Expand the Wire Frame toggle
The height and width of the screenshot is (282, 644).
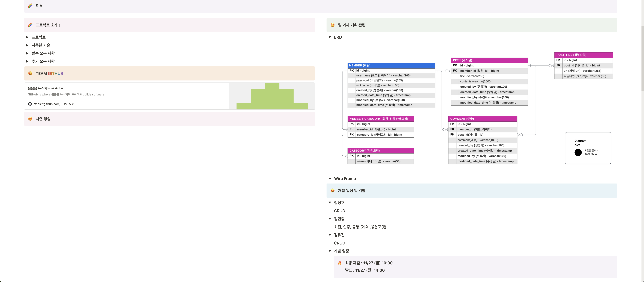pyautogui.click(x=330, y=178)
